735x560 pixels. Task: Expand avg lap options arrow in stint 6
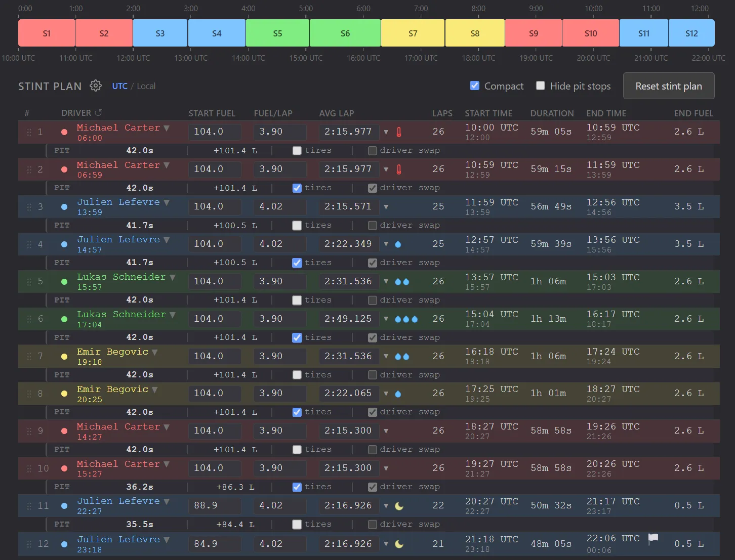point(386,319)
